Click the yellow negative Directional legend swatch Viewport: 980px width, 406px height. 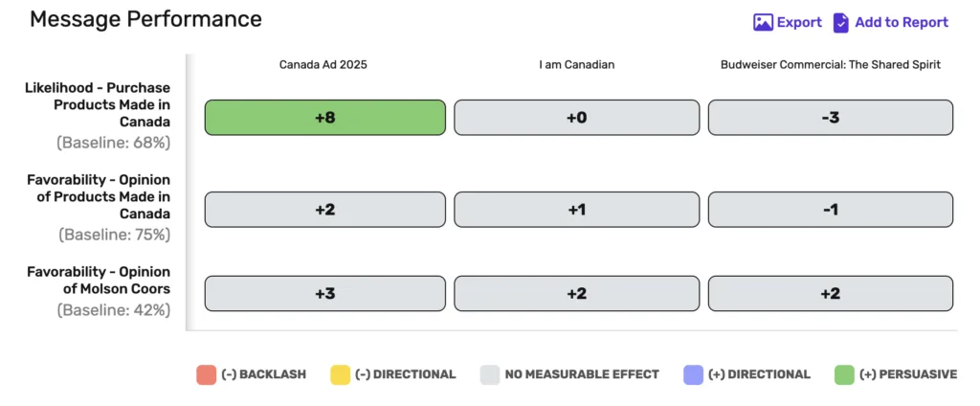340,374
